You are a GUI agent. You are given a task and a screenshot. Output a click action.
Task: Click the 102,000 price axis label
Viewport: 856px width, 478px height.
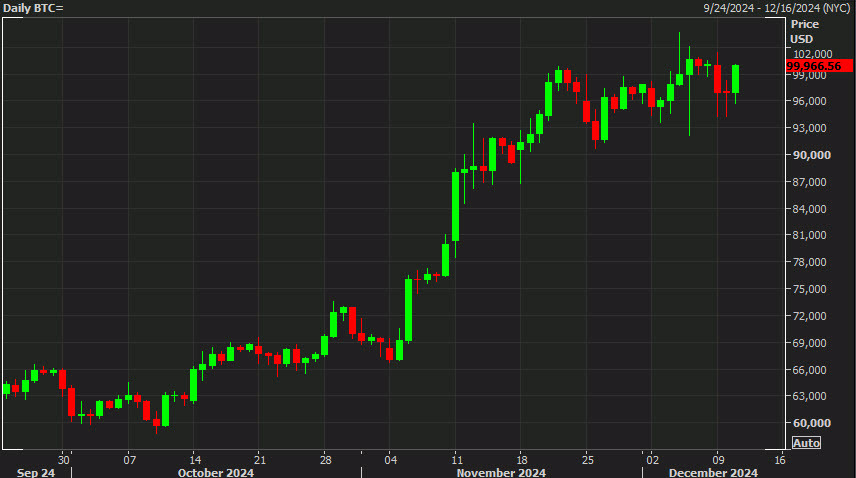coord(813,54)
